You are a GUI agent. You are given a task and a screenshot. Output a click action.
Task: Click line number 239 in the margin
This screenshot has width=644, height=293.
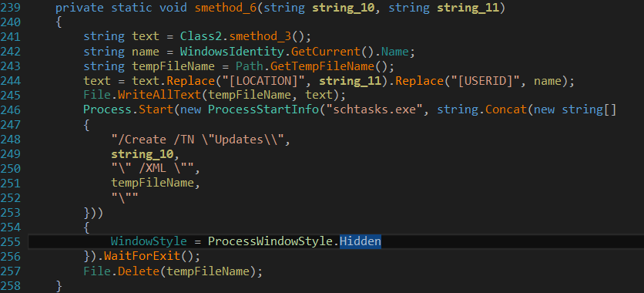pyautogui.click(x=11, y=8)
